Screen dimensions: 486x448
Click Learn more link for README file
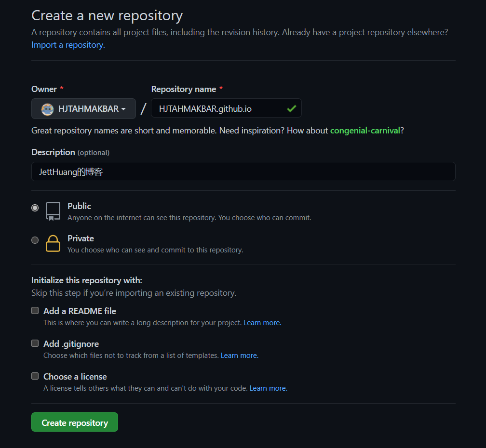262,323
